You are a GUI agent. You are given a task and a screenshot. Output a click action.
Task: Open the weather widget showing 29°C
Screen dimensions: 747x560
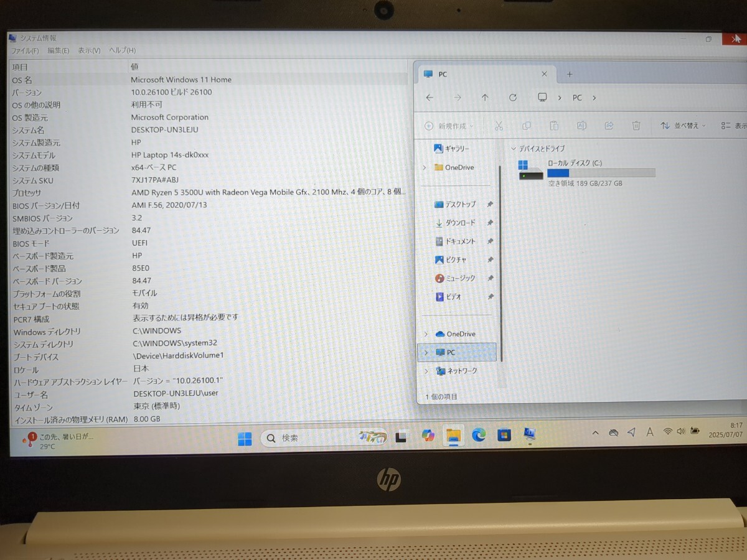pos(58,441)
